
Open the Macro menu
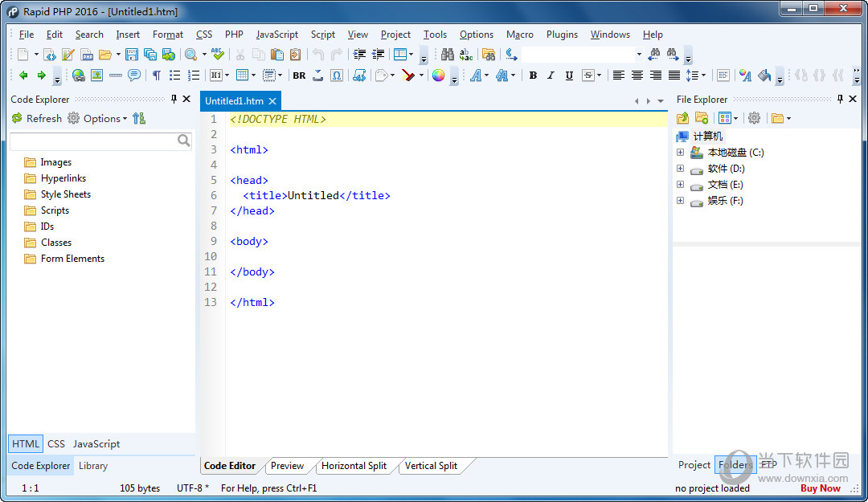tap(520, 35)
